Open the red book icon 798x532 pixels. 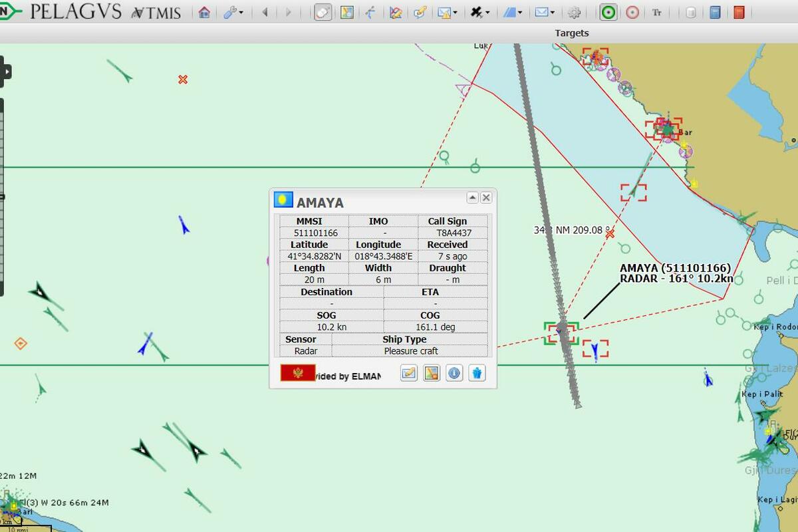[739, 12]
